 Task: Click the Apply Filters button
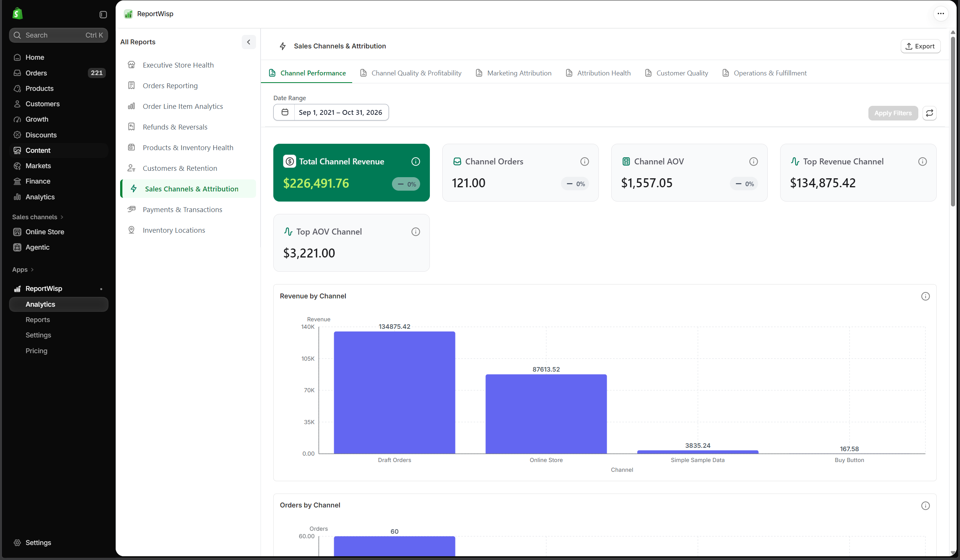click(x=892, y=113)
